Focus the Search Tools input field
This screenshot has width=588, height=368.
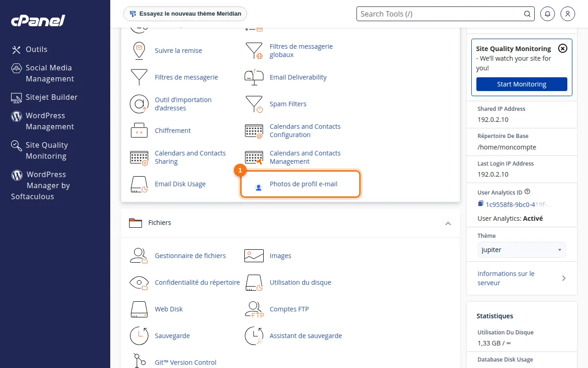click(441, 14)
